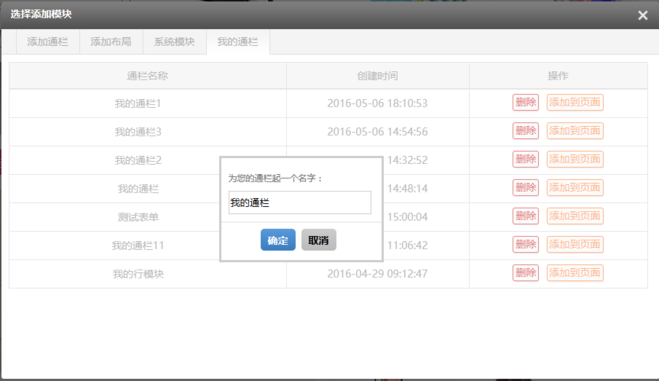Delete the 我的通栏1 row

[525, 102]
